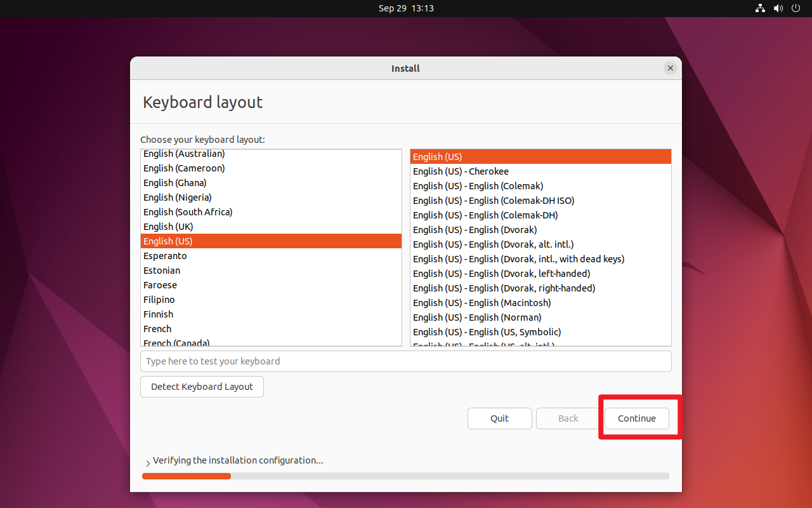Select Filipino layout
The image size is (812, 508).
tap(271, 300)
